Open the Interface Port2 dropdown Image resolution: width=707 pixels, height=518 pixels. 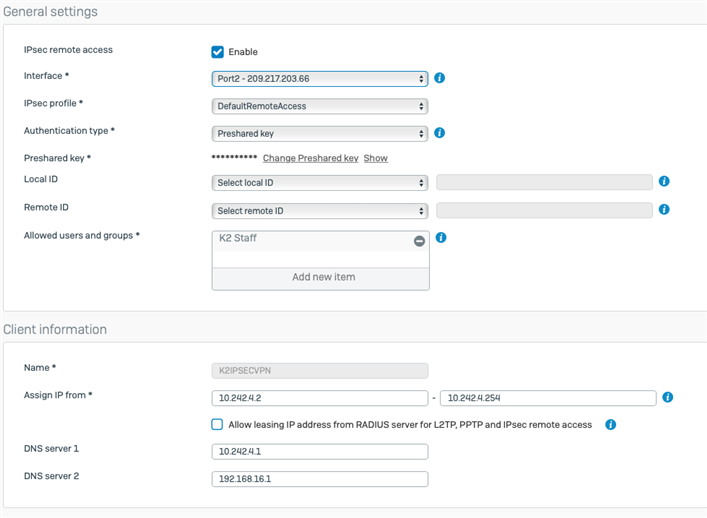pyautogui.click(x=320, y=79)
